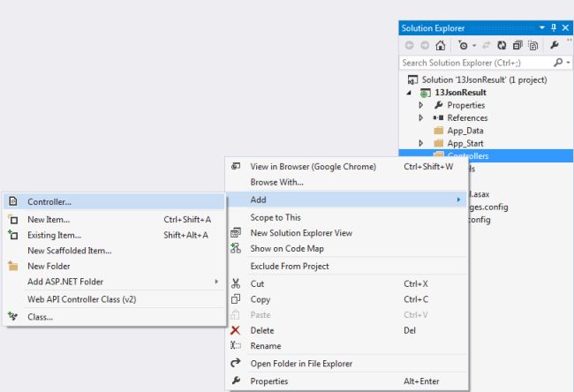Click the New Solution Explorer View icon
Viewport: 574px width, 392px height.
[x=236, y=232]
